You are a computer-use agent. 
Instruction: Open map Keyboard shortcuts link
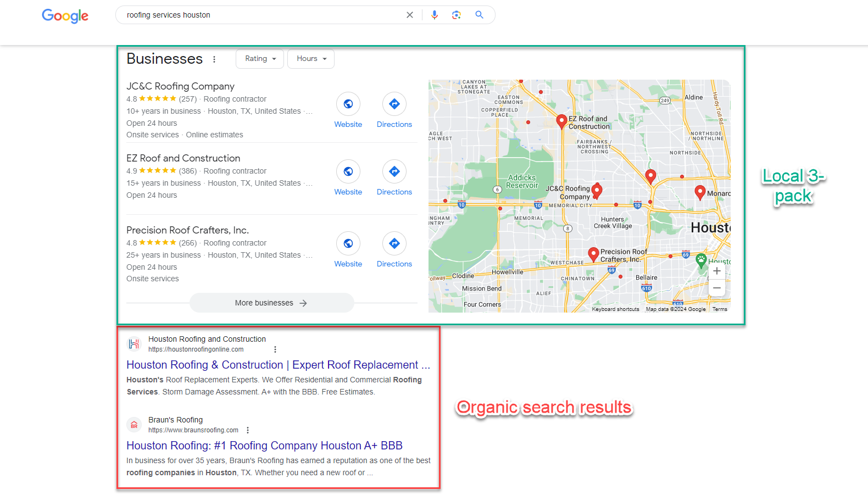click(615, 309)
